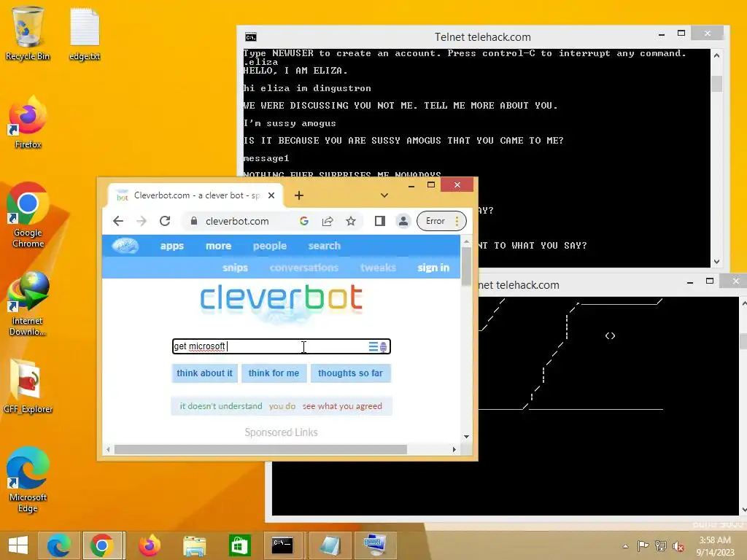Image resolution: width=747 pixels, height=560 pixels.
Task: Open the Cleverbot more menu
Action: coord(219,246)
